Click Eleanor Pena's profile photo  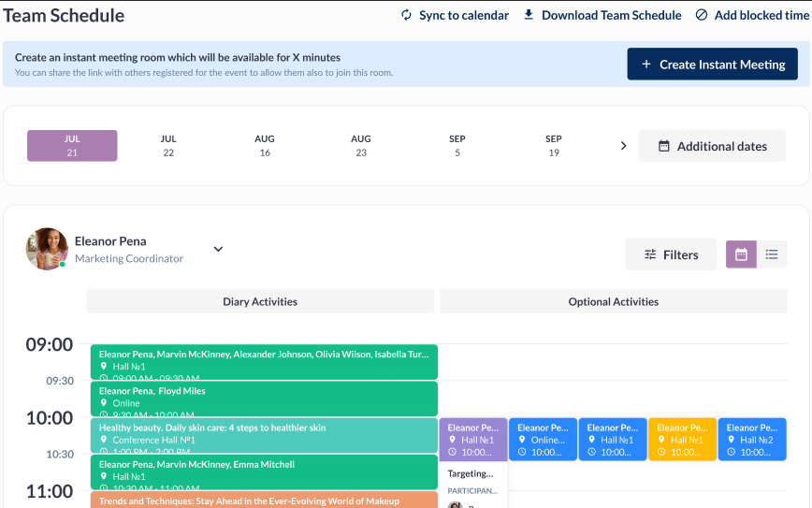47,249
